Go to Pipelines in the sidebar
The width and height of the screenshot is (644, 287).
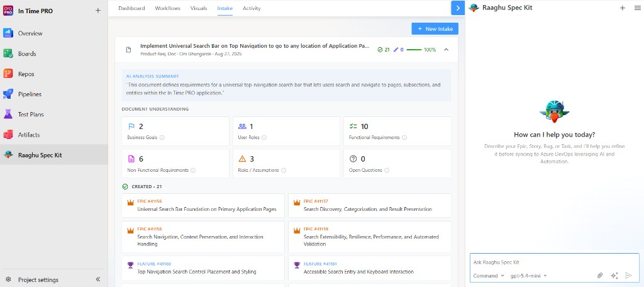pos(54,94)
